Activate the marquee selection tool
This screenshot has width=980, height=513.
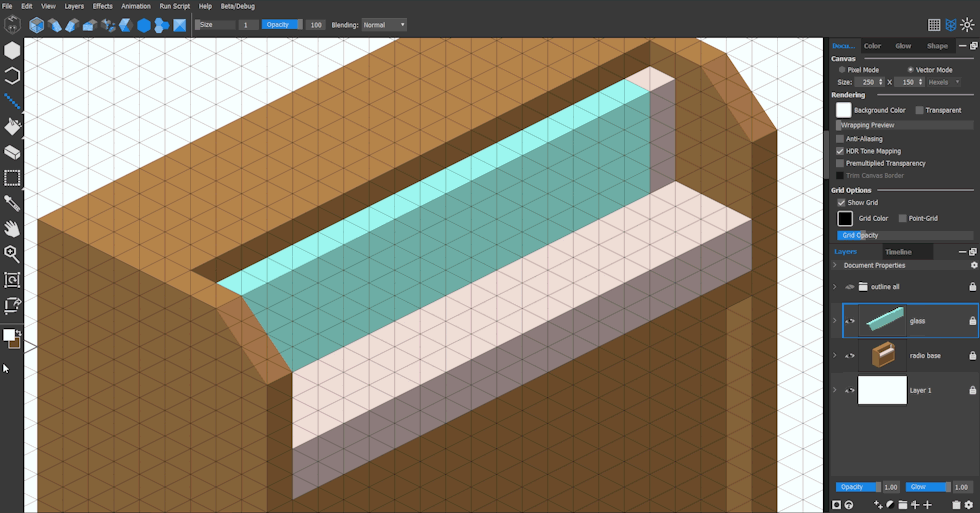(12, 178)
